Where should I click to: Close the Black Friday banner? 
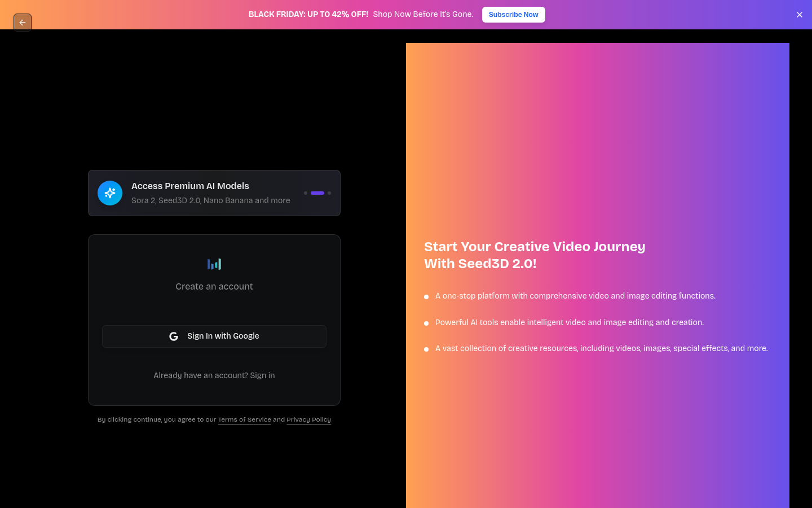point(799,15)
